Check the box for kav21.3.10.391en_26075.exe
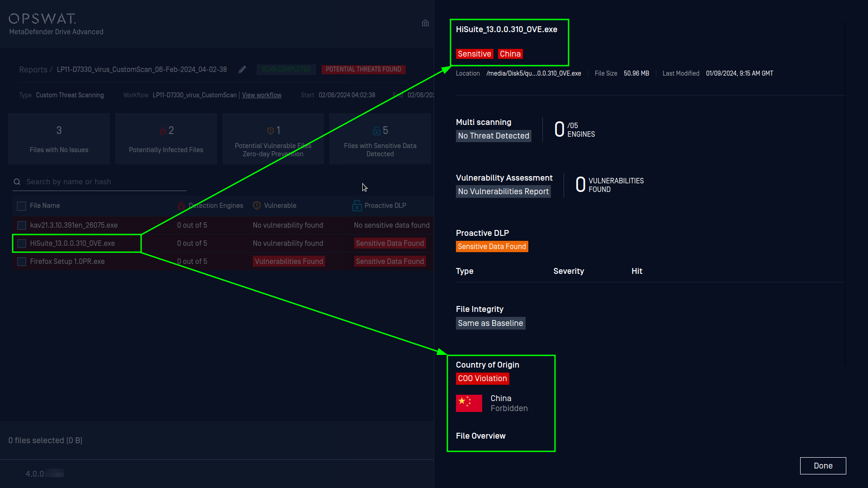This screenshot has width=868, height=488. click(21, 225)
